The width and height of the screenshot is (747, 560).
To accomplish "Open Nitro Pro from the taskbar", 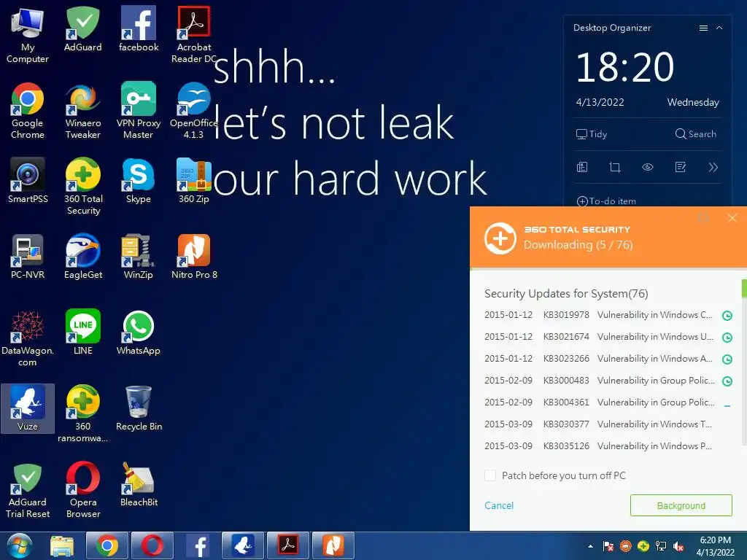I will pyautogui.click(x=333, y=545).
